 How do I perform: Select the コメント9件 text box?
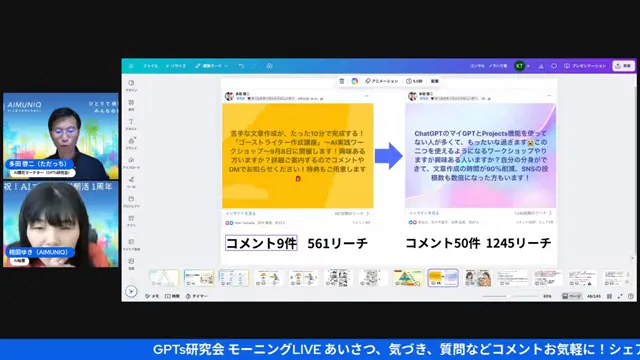261,243
